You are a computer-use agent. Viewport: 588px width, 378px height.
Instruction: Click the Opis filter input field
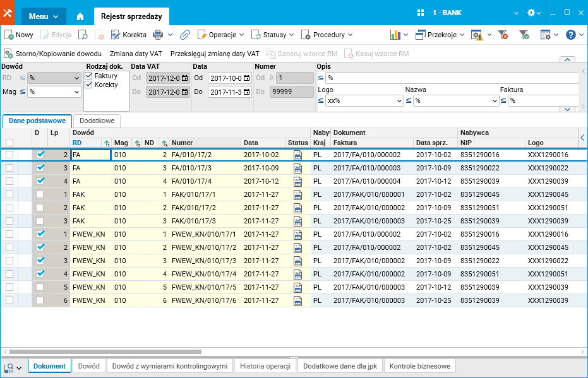[x=452, y=78]
